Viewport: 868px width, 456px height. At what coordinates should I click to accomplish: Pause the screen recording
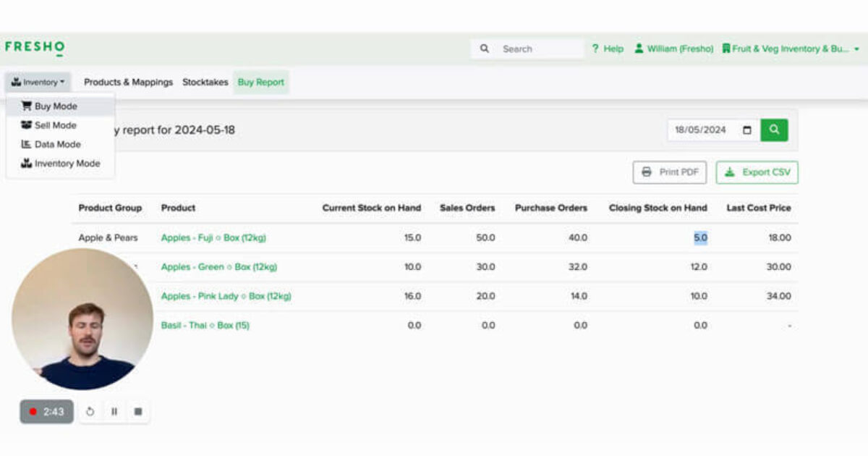pyautogui.click(x=114, y=410)
